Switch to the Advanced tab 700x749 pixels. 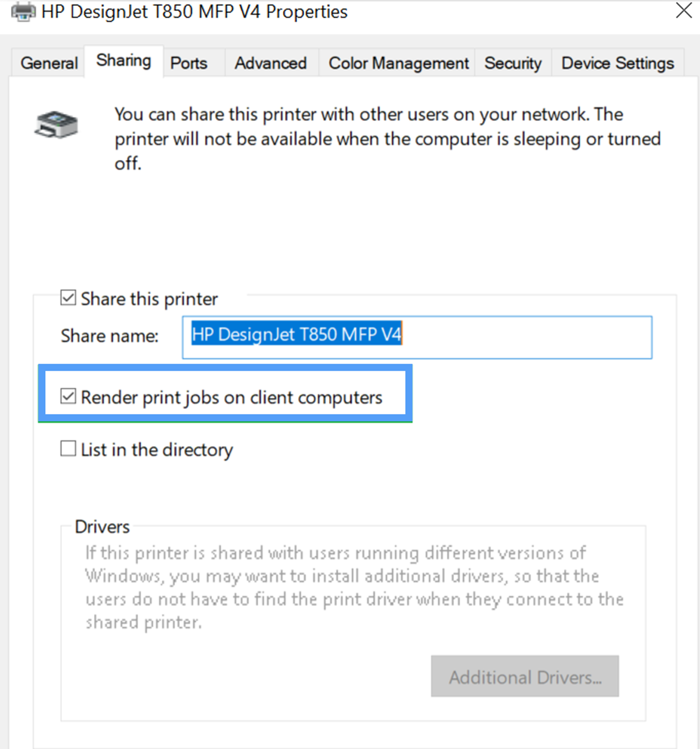point(270,63)
